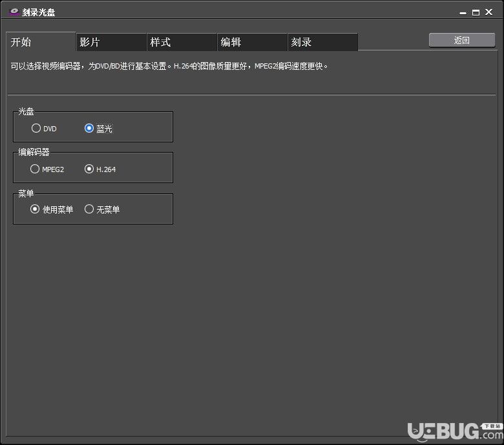Click the 编解码器 group label

[x=34, y=152]
